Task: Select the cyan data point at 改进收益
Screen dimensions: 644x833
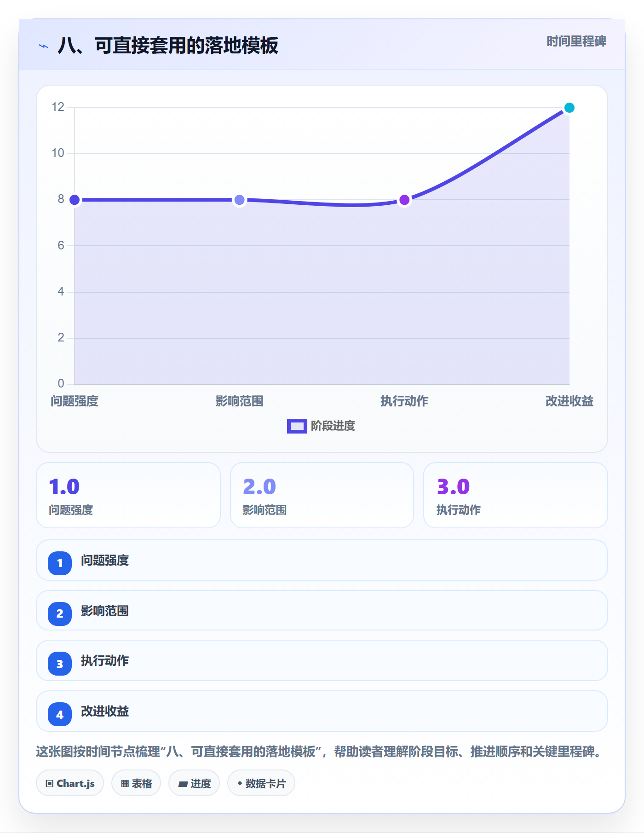Action: pyautogui.click(x=569, y=108)
